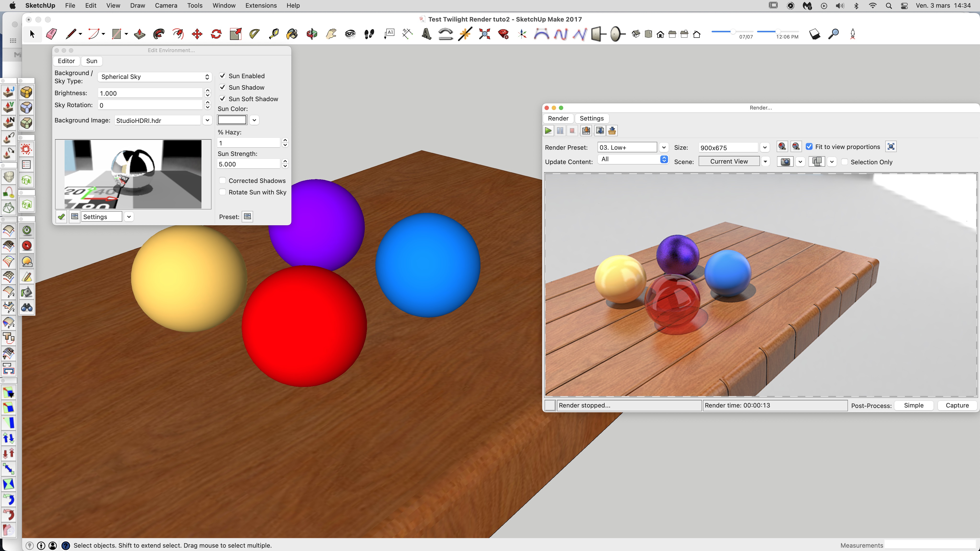Screen dimensions: 980x551
Task: Select the Eraser tool
Action: (x=51, y=34)
